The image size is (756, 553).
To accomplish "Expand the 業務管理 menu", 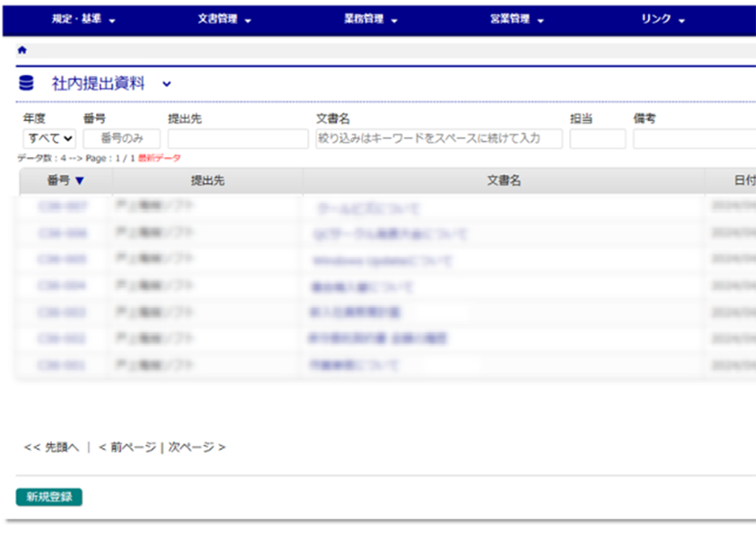I will click(x=371, y=20).
